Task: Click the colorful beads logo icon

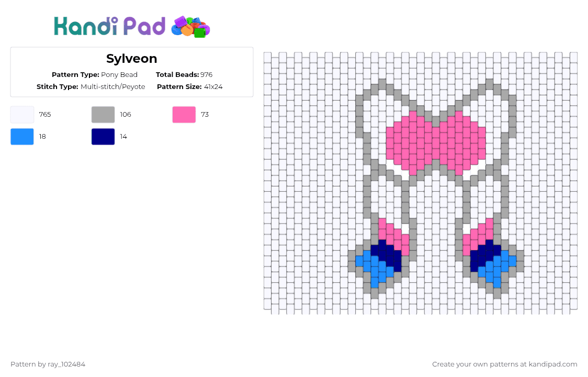Action: click(190, 27)
